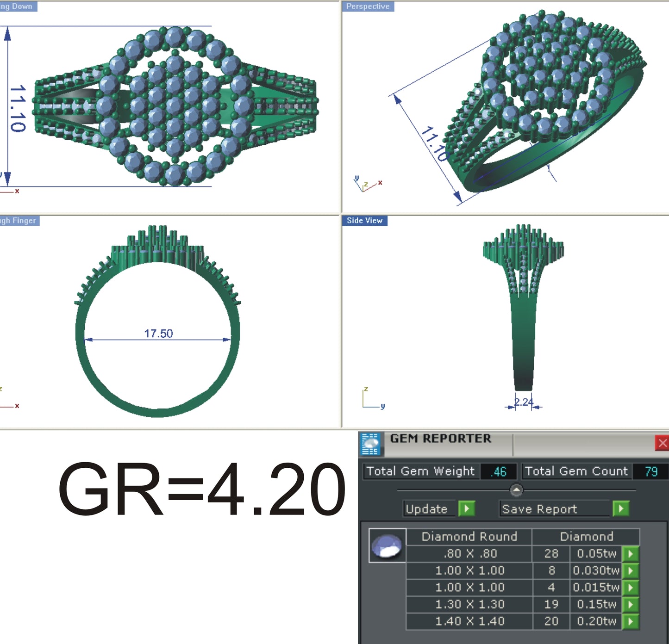The image size is (669, 644).
Task: Click the Save Report button
Action: (x=540, y=508)
